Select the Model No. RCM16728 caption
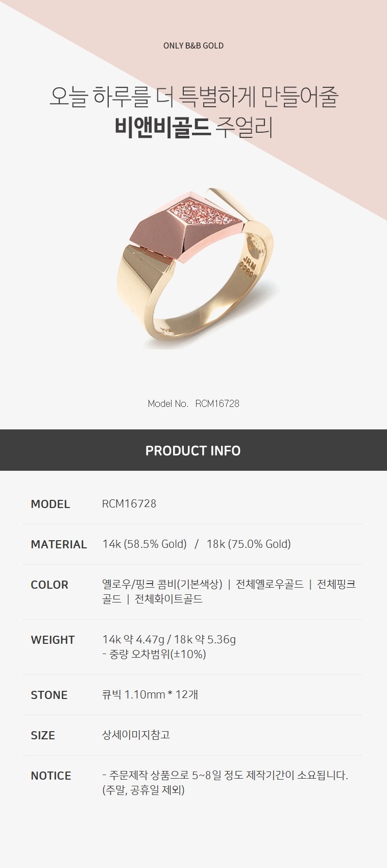Viewport: 387px width, 868px height. click(x=194, y=403)
